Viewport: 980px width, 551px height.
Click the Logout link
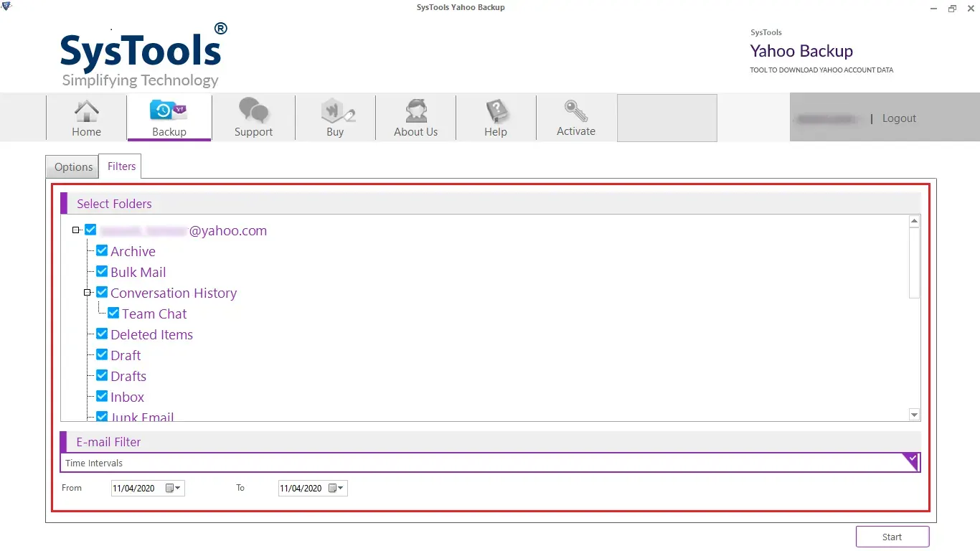click(x=899, y=118)
